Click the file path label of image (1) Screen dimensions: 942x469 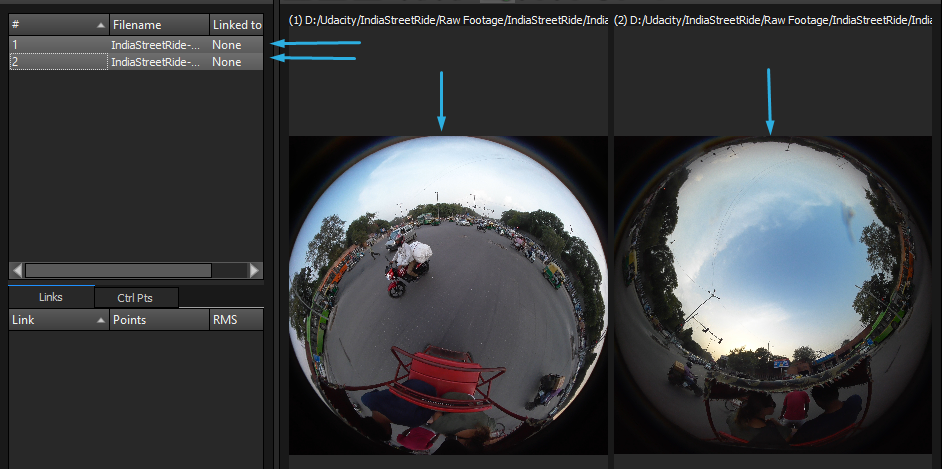[447, 20]
